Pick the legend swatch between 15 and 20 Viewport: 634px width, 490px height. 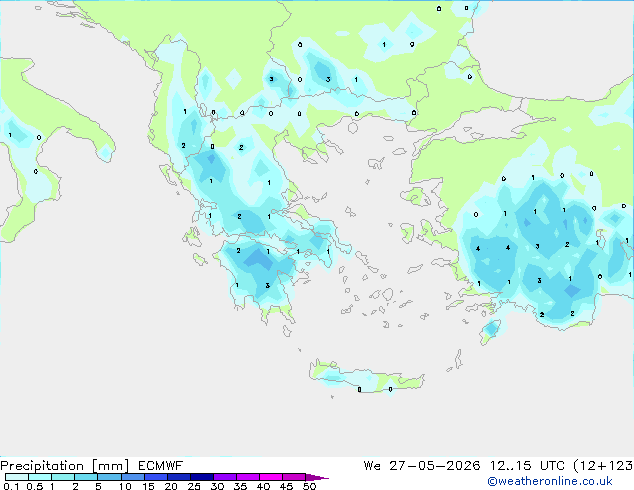[x=155, y=477]
